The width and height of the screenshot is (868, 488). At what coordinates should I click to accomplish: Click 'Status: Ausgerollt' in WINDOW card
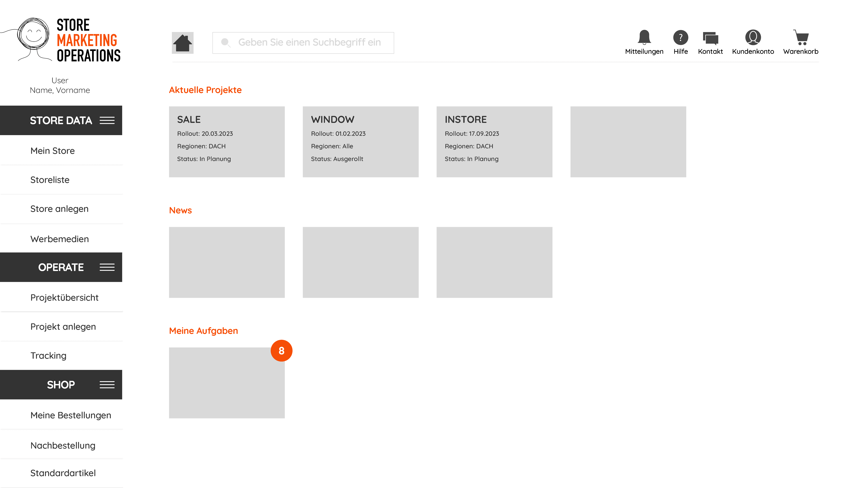(337, 159)
